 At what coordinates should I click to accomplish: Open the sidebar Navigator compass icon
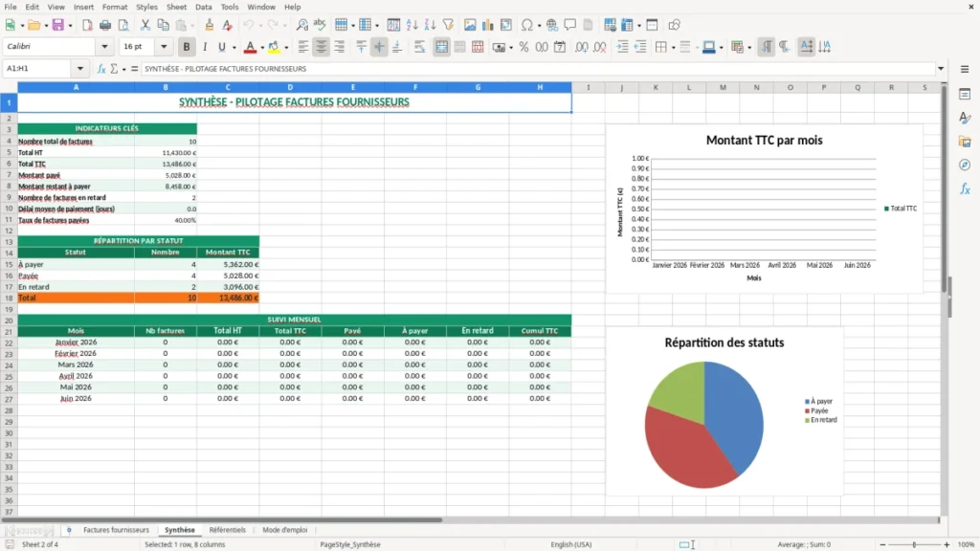pyautogui.click(x=965, y=165)
